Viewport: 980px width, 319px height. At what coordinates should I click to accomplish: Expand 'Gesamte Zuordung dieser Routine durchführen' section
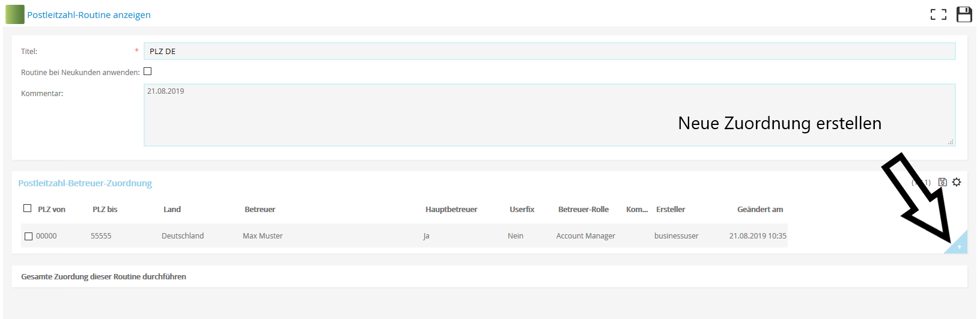(103, 276)
